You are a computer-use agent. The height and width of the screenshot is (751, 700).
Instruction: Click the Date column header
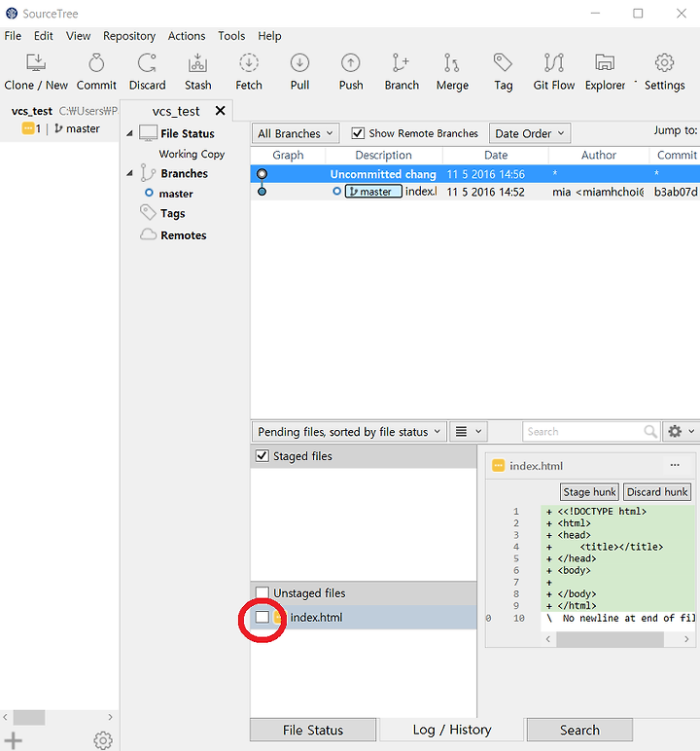tap(496, 156)
